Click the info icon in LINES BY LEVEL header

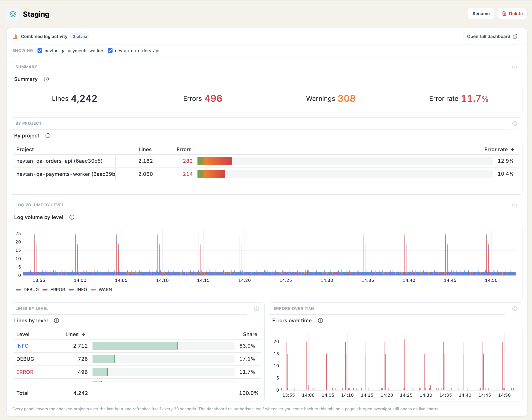point(256,309)
